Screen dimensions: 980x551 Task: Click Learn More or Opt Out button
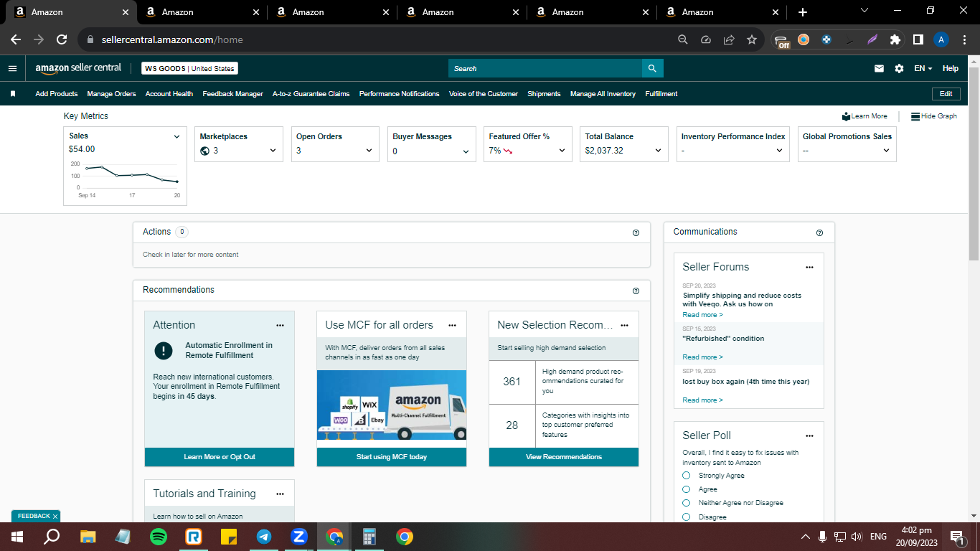(x=220, y=457)
